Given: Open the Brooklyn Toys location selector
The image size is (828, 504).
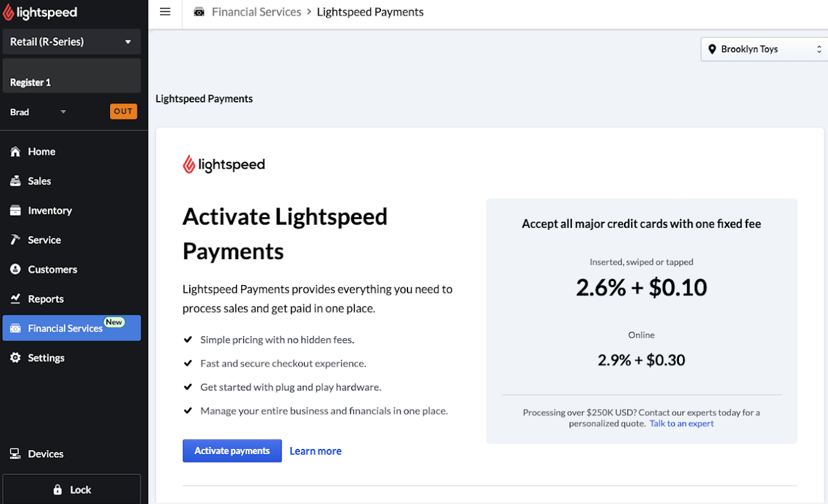Looking at the screenshot, I should click(x=764, y=49).
